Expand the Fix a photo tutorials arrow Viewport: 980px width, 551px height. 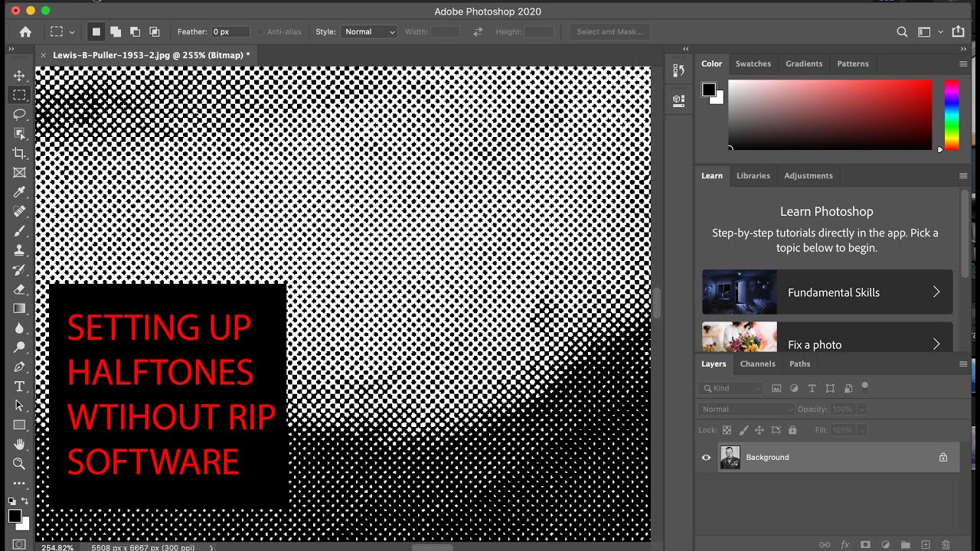point(936,344)
